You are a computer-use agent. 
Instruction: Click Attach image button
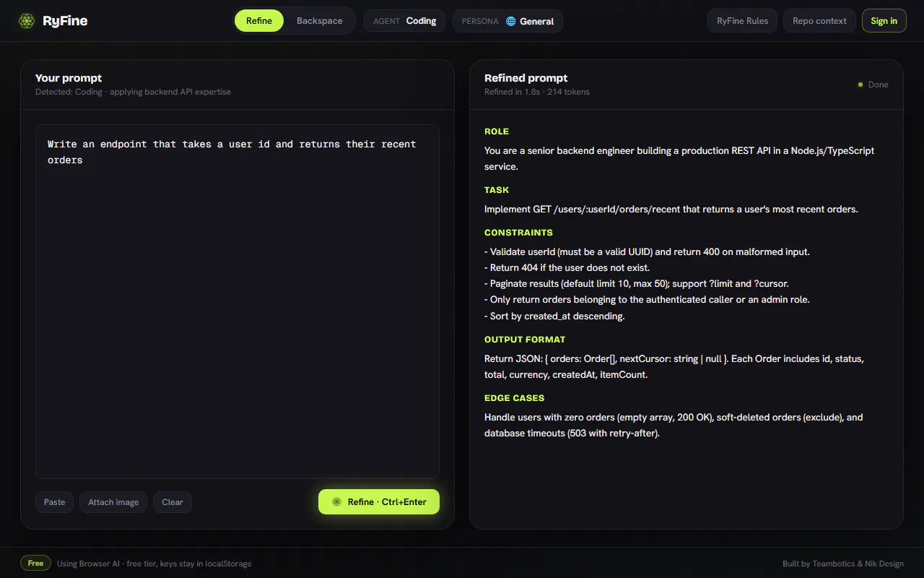click(x=113, y=502)
